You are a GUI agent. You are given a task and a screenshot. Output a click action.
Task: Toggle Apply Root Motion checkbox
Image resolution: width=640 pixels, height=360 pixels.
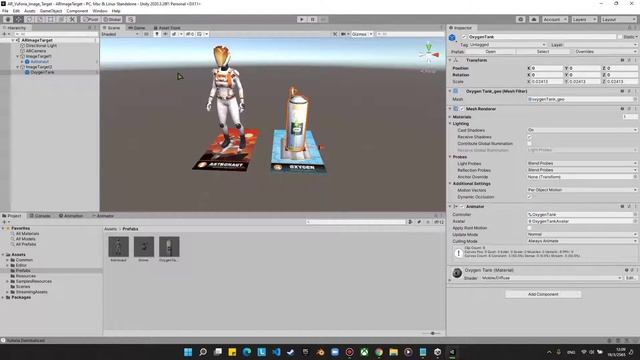pyautogui.click(x=530, y=228)
